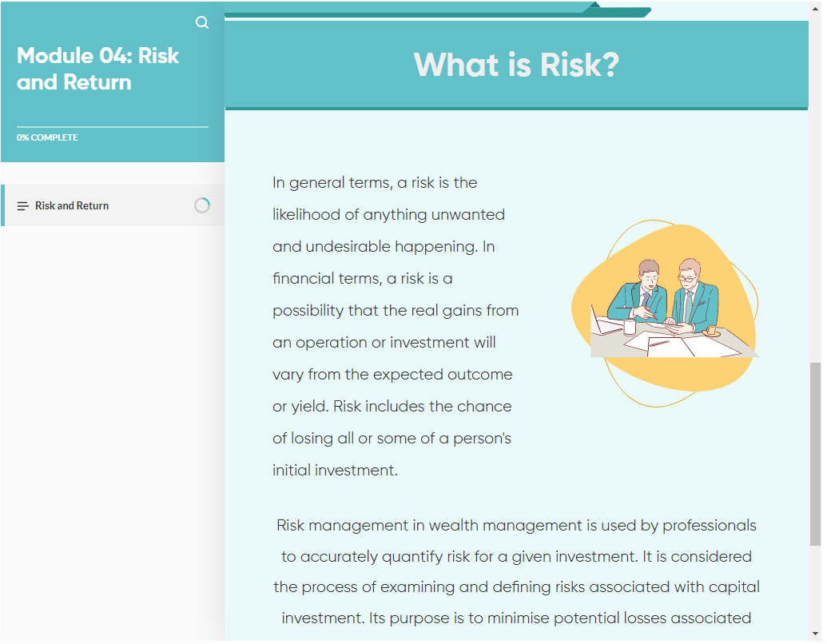Image resolution: width=827 pixels, height=644 pixels.
Task: Click the dark teal tab strip above the heading
Action: pyautogui.click(x=438, y=13)
